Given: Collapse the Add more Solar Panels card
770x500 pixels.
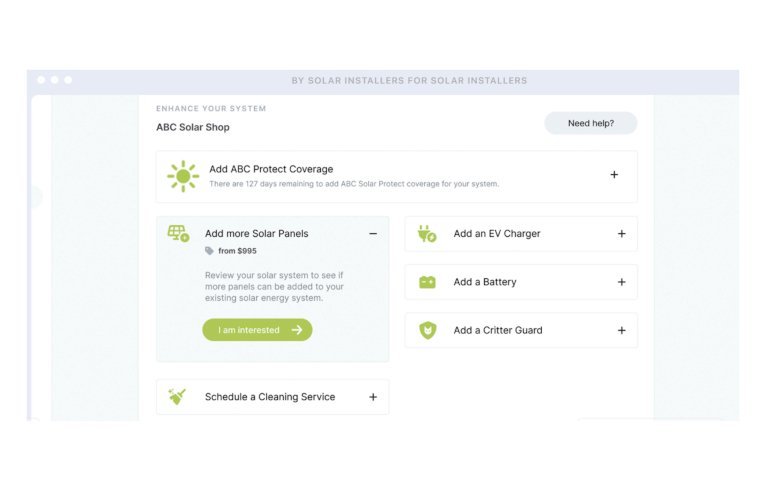Looking at the screenshot, I should tap(373, 234).
